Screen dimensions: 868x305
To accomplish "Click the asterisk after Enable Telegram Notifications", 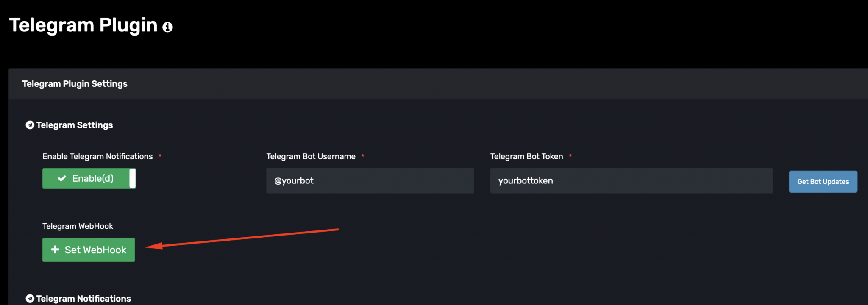I will 160,156.
